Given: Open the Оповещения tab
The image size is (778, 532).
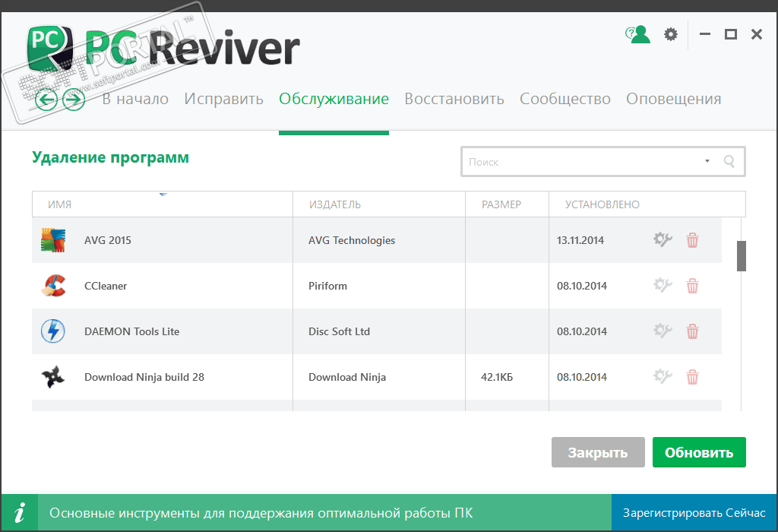Looking at the screenshot, I should coord(674,99).
